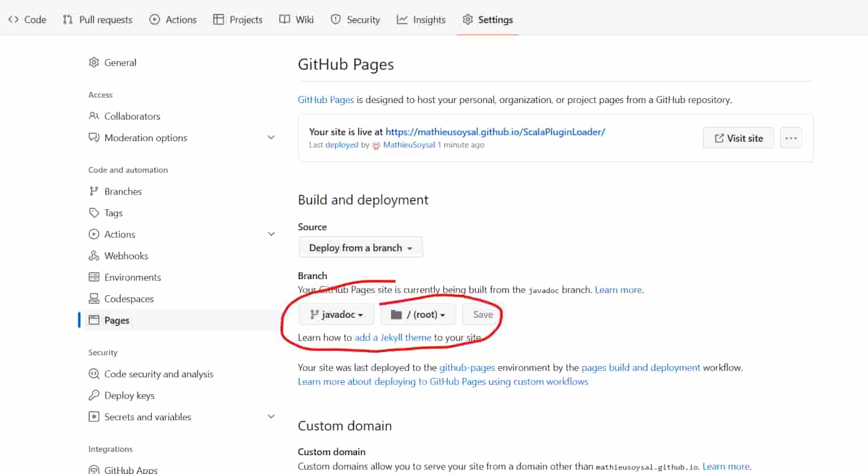This screenshot has height=474, width=868.
Task: Click the Environments server icon
Action: pos(94,277)
